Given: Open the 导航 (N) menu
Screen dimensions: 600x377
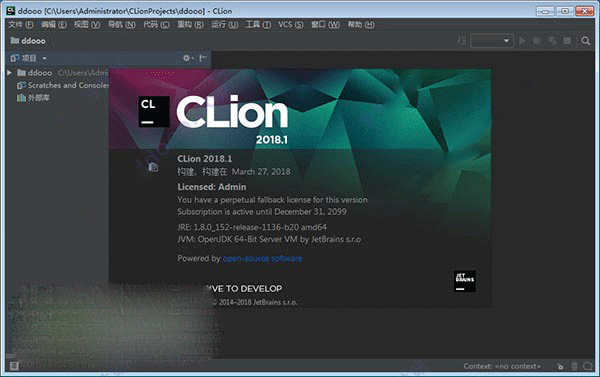Looking at the screenshot, I should point(122,24).
